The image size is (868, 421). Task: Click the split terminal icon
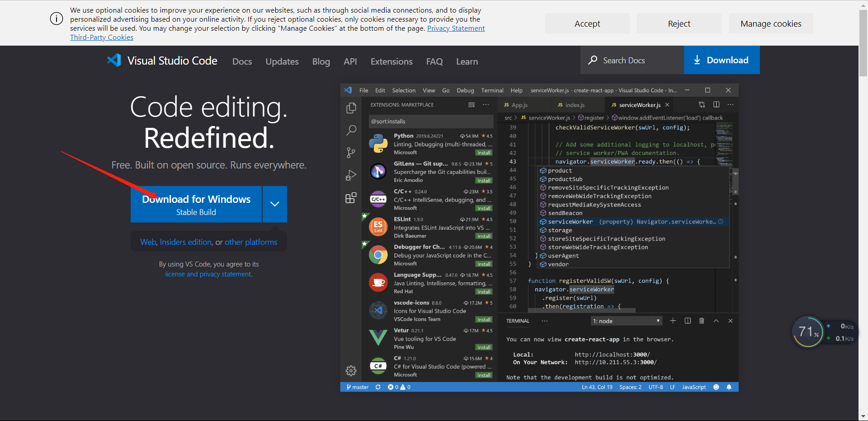click(688, 321)
